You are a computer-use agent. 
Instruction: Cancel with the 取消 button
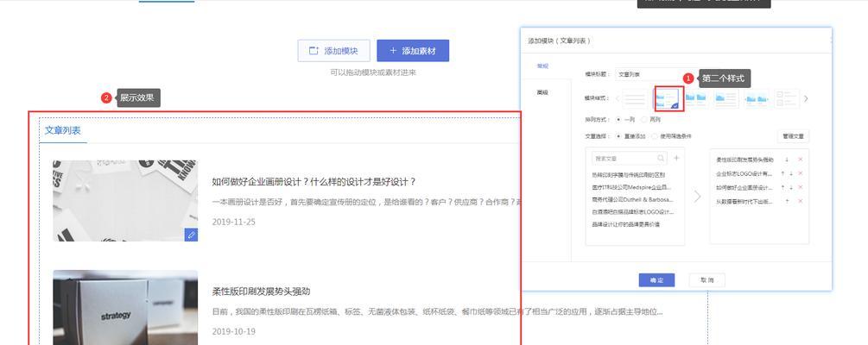(x=706, y=280)
